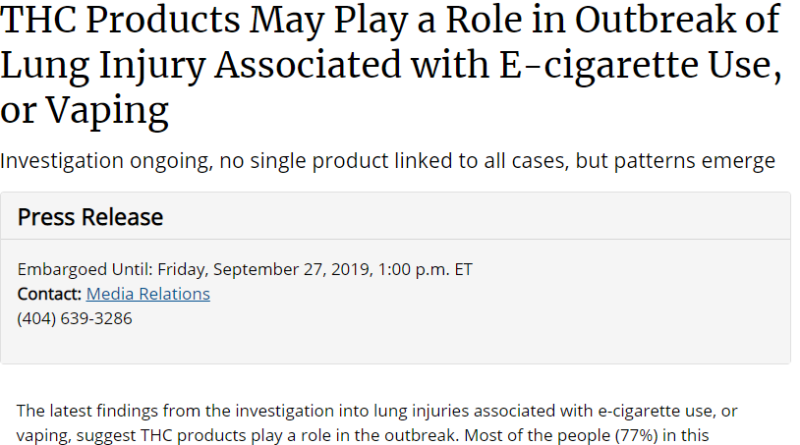Click the subtitle starting with 'Investigation ongoing'
The image size is (800, 445).
pyautogui.click(x=388, y=161)
